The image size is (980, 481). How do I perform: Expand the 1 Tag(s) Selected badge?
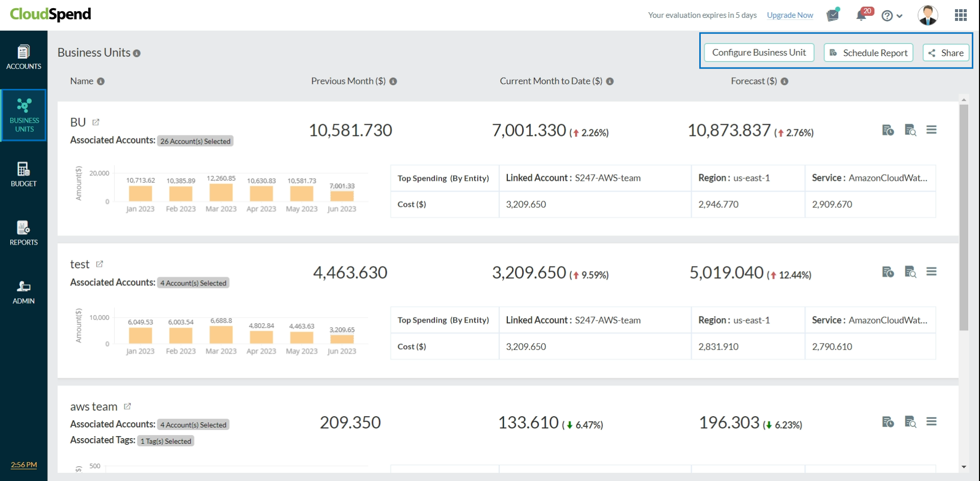(166, 441)
